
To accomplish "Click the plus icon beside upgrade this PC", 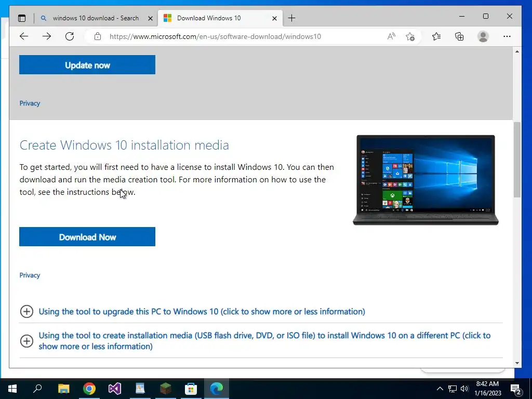I will click(27, 312).
